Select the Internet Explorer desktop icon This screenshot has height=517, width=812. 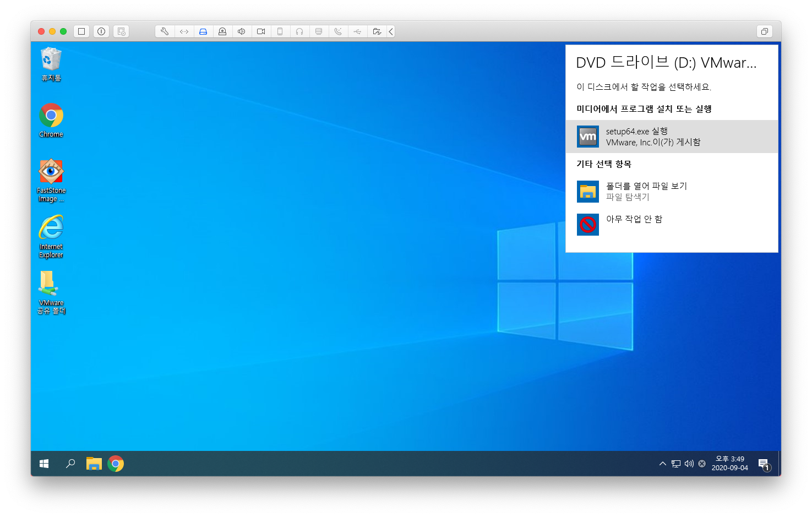pyautogui.click(x=51, y=237)
